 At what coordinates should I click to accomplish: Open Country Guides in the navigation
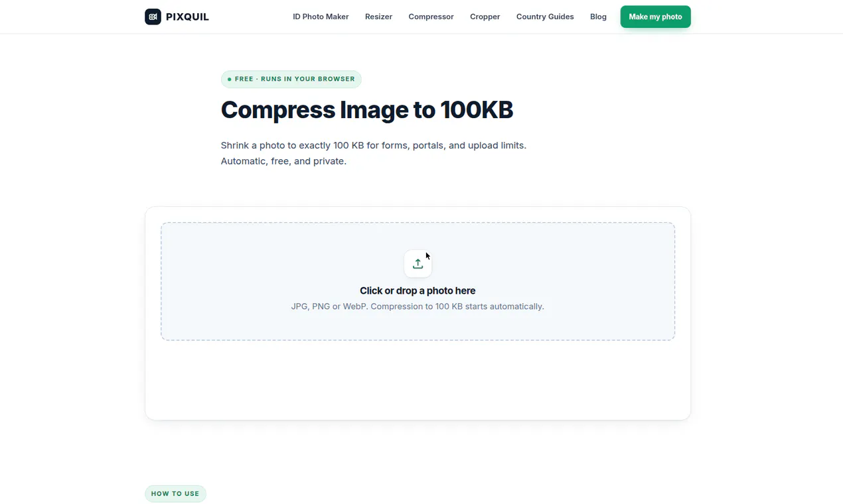(x=545, y=17)
